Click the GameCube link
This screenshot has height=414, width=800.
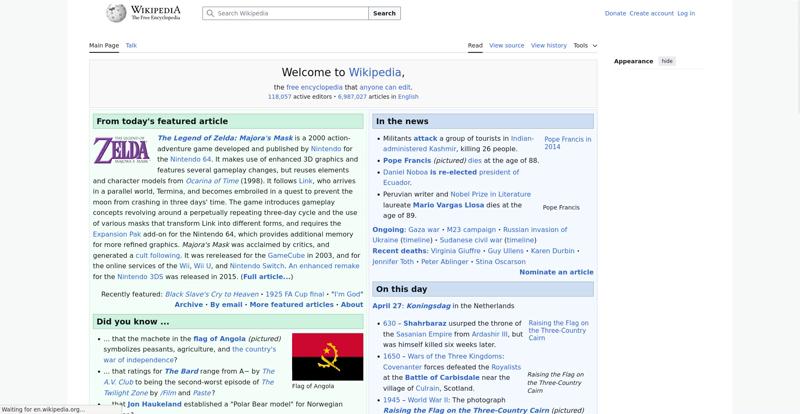pyautogui.click(x=286, y=255)
